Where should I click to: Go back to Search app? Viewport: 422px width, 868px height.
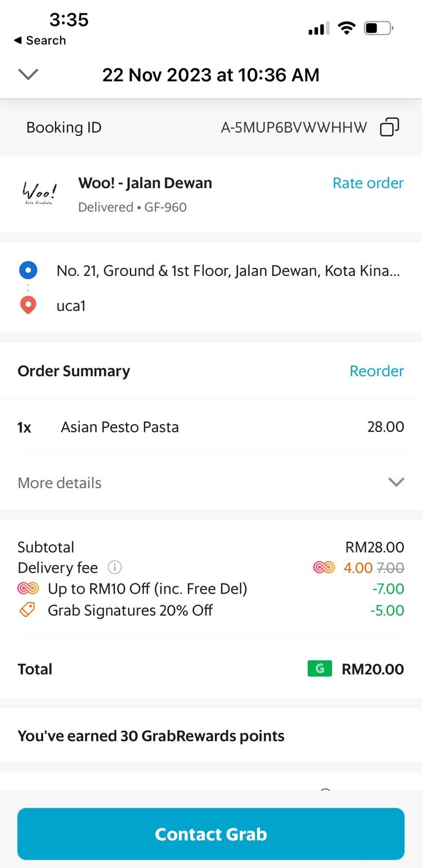[39, 41]
